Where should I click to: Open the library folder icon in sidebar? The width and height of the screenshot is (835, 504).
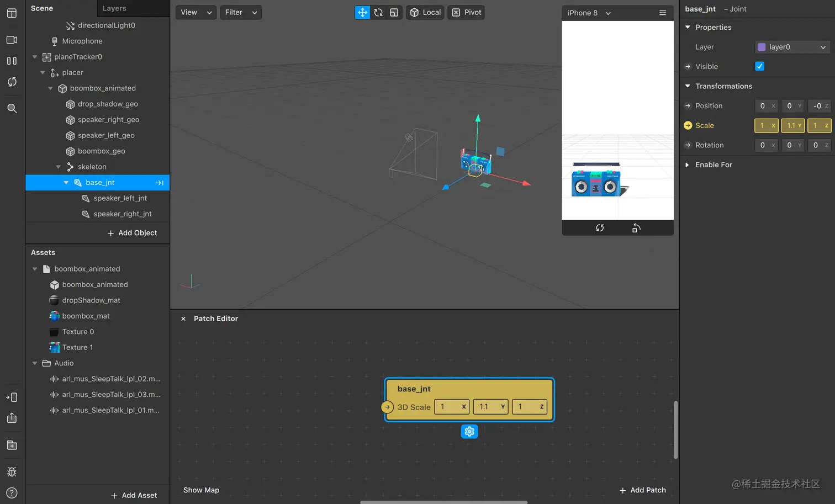pyautogui.click(x=12, y=445)
